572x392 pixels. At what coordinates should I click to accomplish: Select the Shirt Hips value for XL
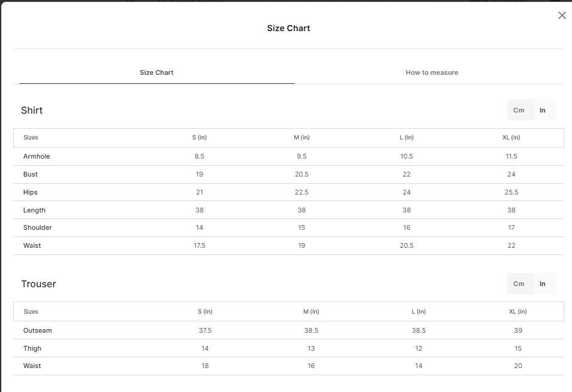pos(511,192)
